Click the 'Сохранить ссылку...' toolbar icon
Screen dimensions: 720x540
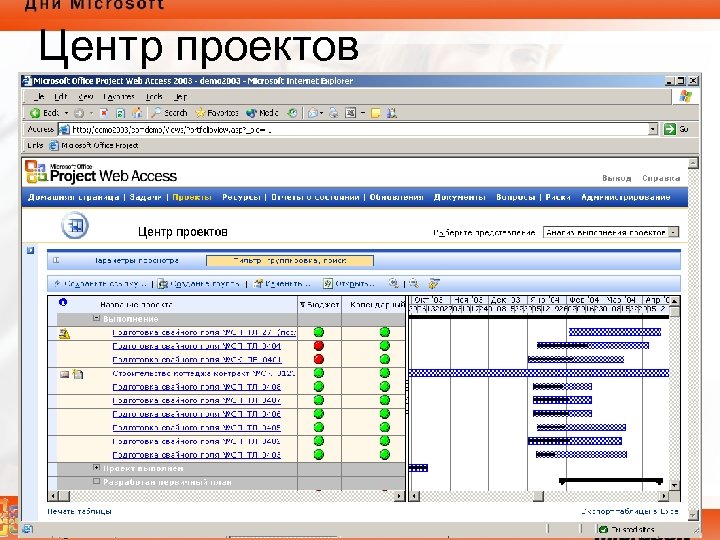[57, 284]
